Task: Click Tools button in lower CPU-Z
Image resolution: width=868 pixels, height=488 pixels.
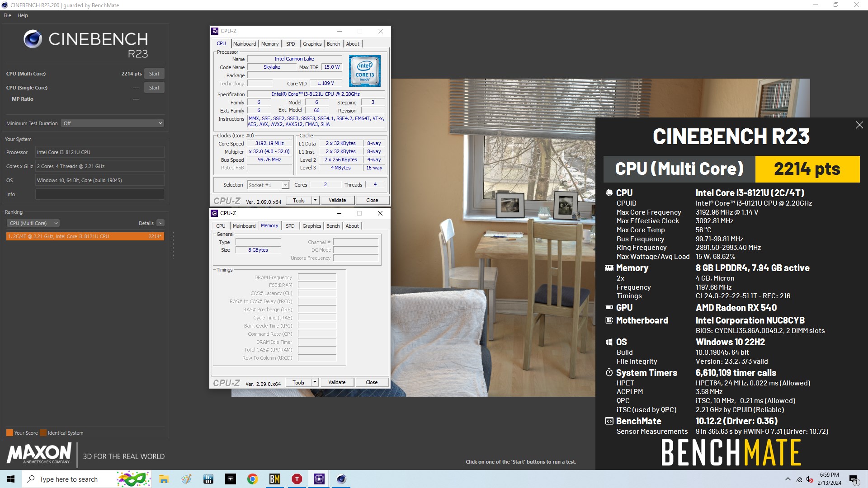Action: (x=298, y=382)
